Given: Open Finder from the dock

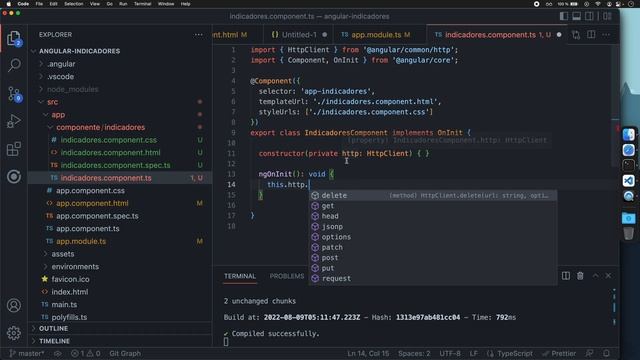Looking at the screenshot, I should [x=629, y=135].
